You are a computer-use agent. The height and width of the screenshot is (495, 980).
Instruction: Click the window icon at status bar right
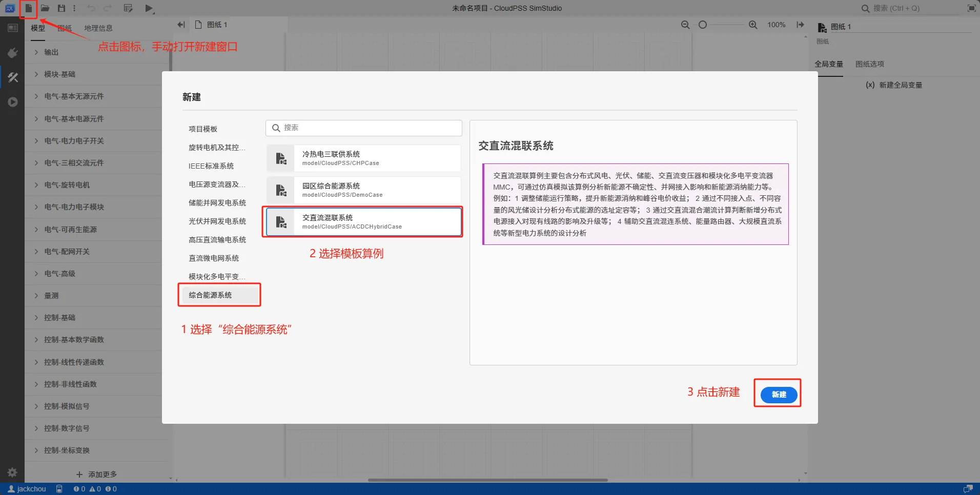[968, 489]
